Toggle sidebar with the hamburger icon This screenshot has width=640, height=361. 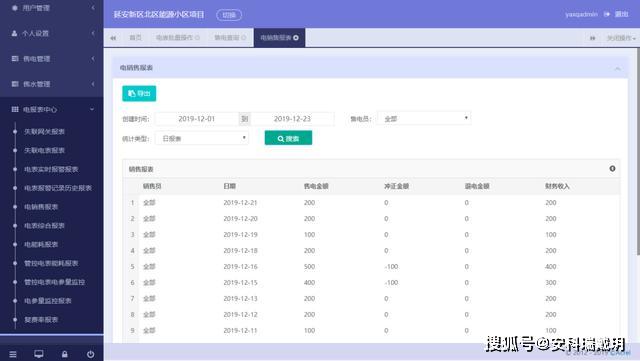(13, 354)
